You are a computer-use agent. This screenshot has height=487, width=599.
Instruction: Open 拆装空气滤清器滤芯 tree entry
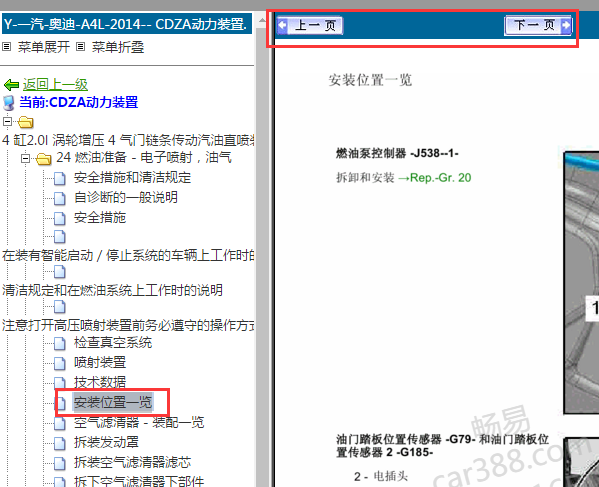click(132, 462)
